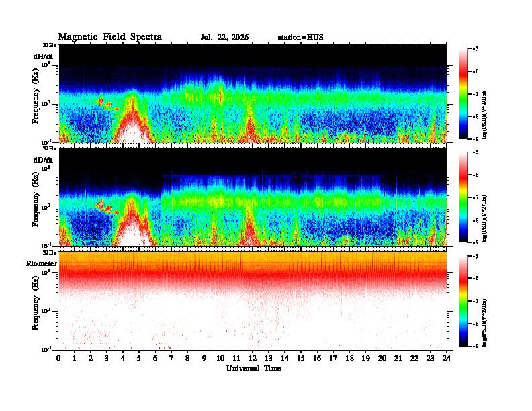Click the "station=HUS" header label
Viewport: 532px width, 411px height.
click(300, 37)
